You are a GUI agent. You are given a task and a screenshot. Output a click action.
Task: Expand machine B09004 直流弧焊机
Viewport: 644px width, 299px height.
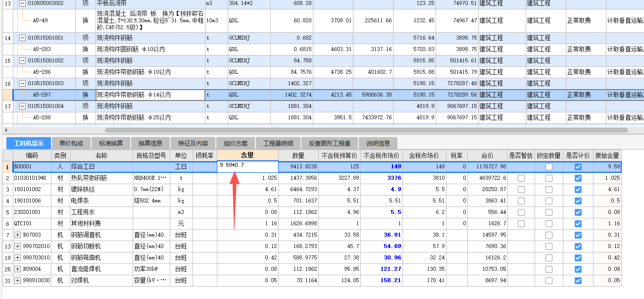click(x=18, y=269)
